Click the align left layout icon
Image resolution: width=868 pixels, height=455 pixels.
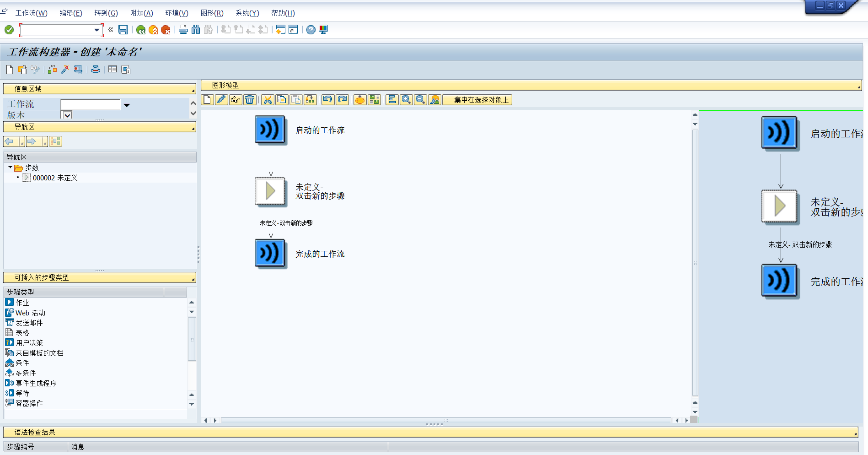[x=392, y=100]
